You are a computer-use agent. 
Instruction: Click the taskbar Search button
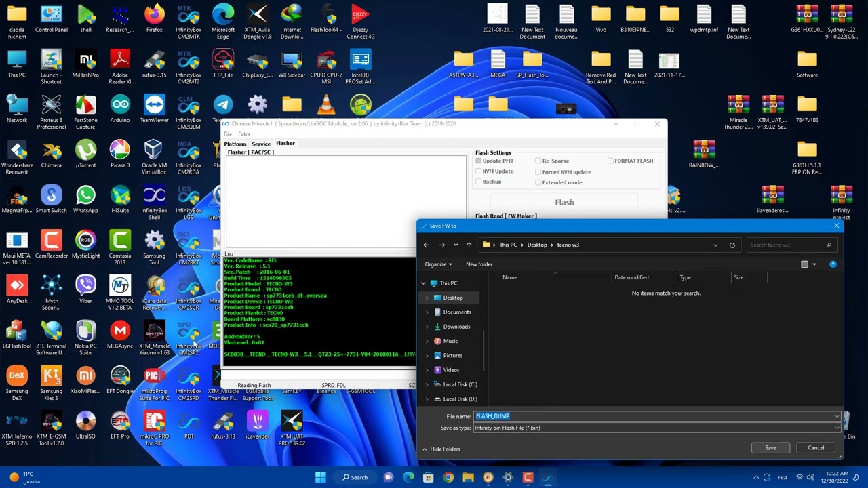pos(355,477)
